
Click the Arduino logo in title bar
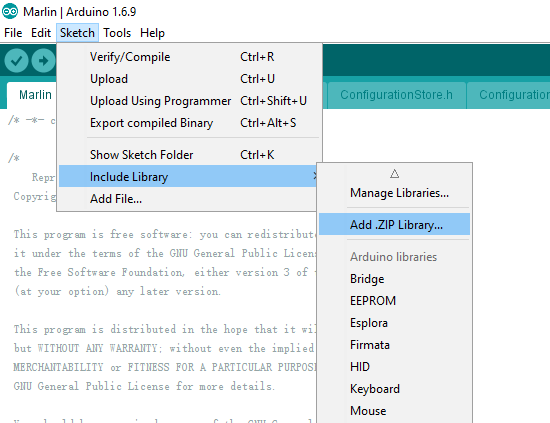pyautogui.click(x=10, y=12)
